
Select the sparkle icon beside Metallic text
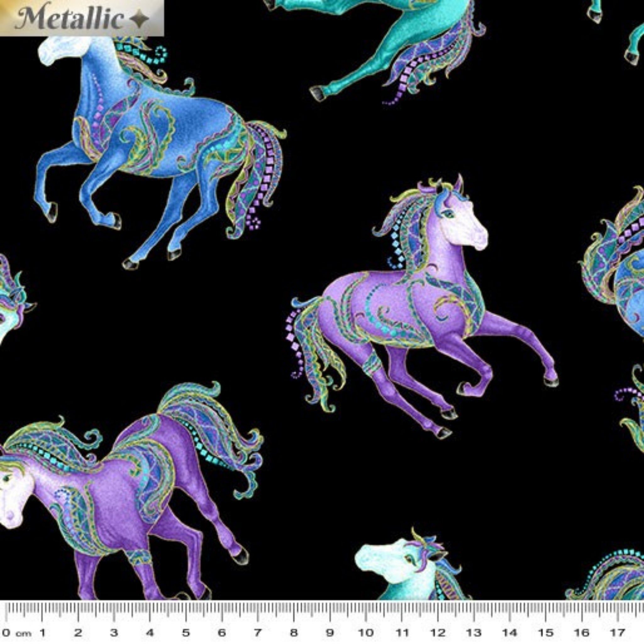(x=140, y=18)
